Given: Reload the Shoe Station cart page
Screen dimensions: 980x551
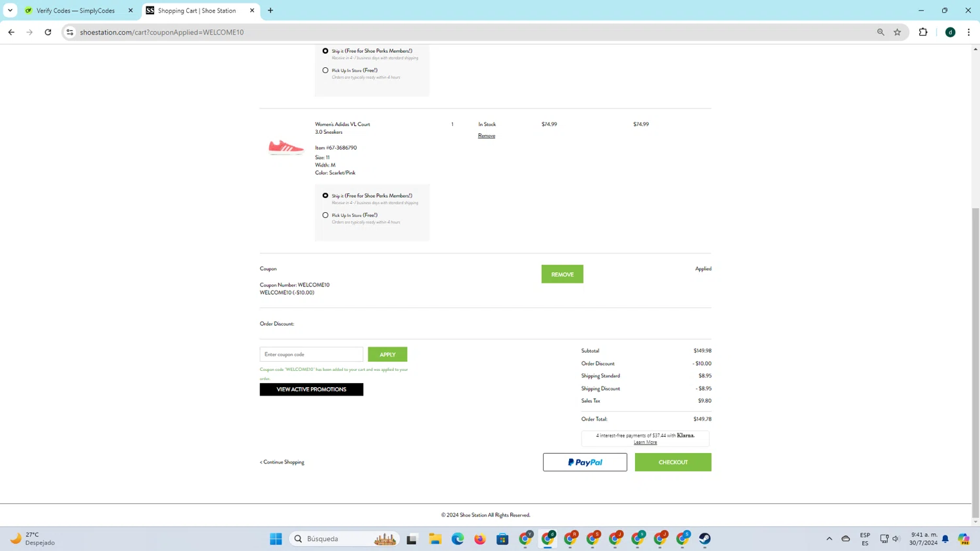Looking at the screenshot, I should pos(48,32).
